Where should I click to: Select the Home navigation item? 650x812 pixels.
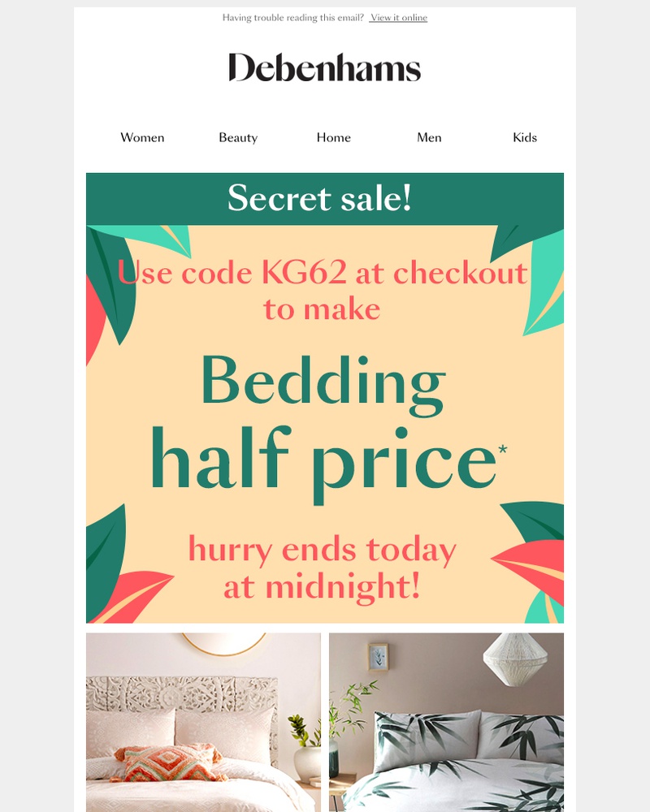(x=334, y=137)
